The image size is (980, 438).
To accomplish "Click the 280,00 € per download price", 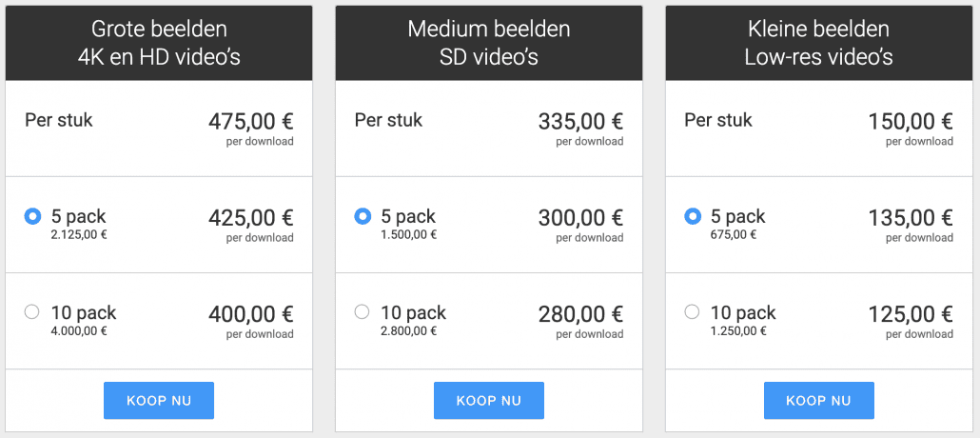I will 580,321.
